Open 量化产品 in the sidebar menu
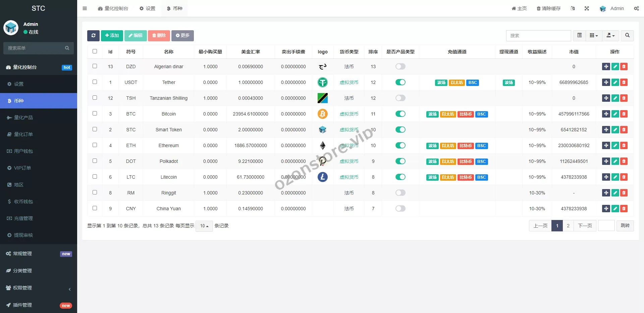644x313 pixels. 23,118
